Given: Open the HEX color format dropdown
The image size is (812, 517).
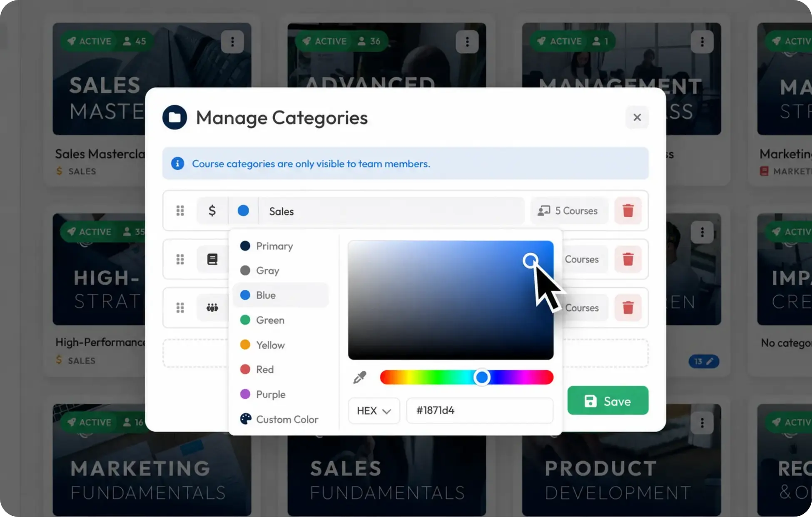Looking at the screenshot, I should click(374, 411).
